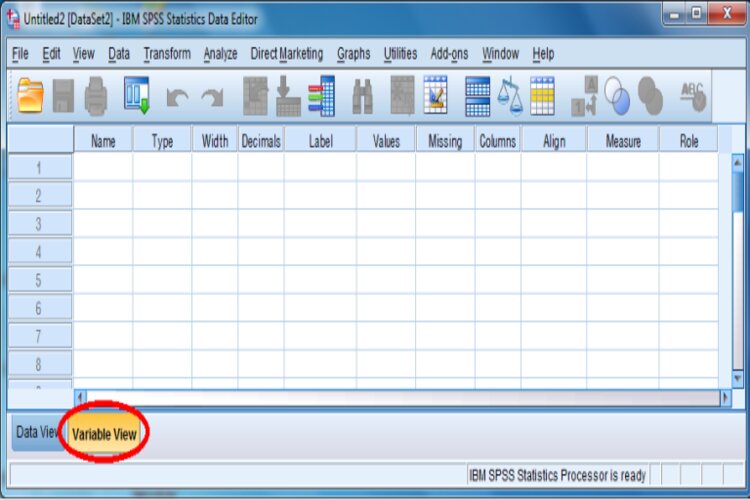
Task: Open the View menu
Action: pyautogui.click(x=84, y=54)
